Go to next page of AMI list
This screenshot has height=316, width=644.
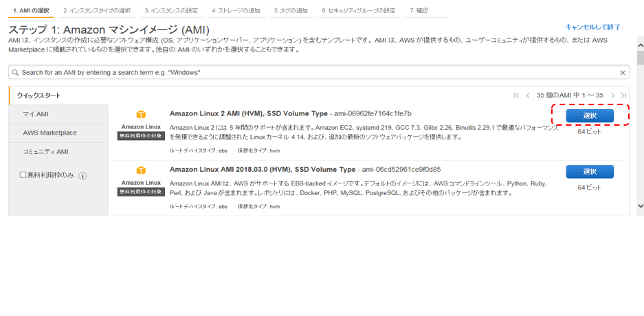coord(613,95)
